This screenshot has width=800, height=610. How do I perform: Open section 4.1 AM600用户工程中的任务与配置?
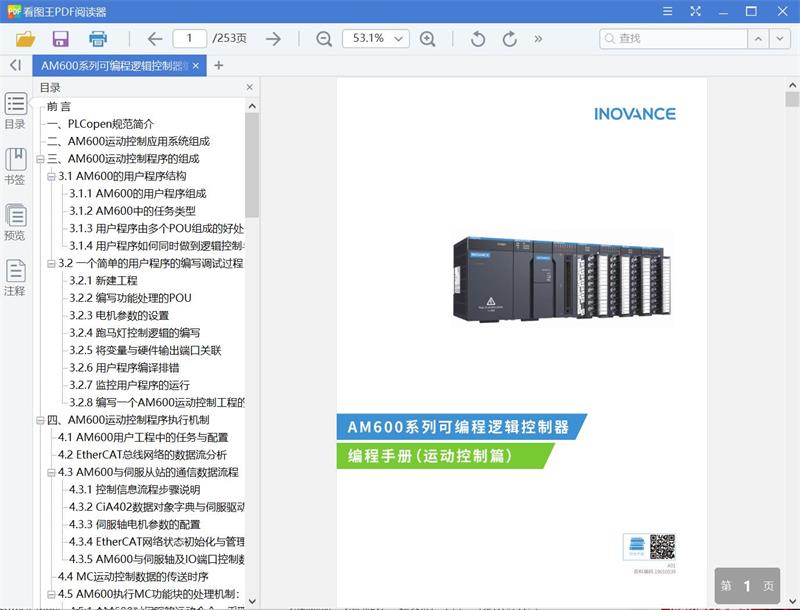[143, 437]
